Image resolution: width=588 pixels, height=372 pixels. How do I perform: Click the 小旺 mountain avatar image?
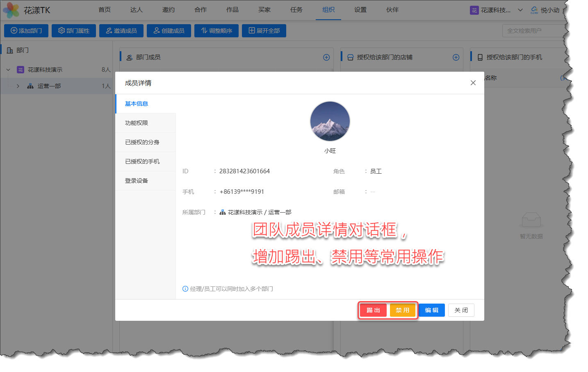(x=330, y=121)
